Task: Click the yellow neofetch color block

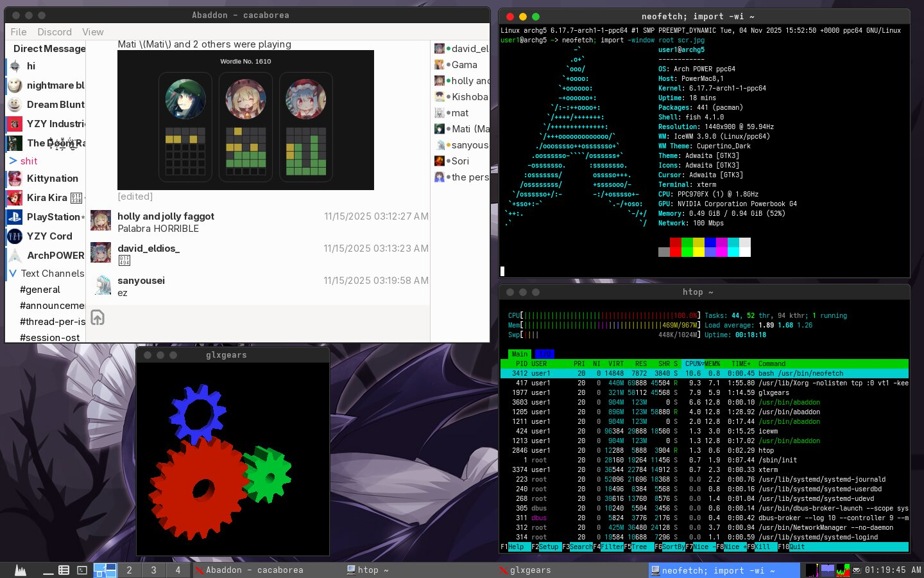Action: tap(699, 247)
